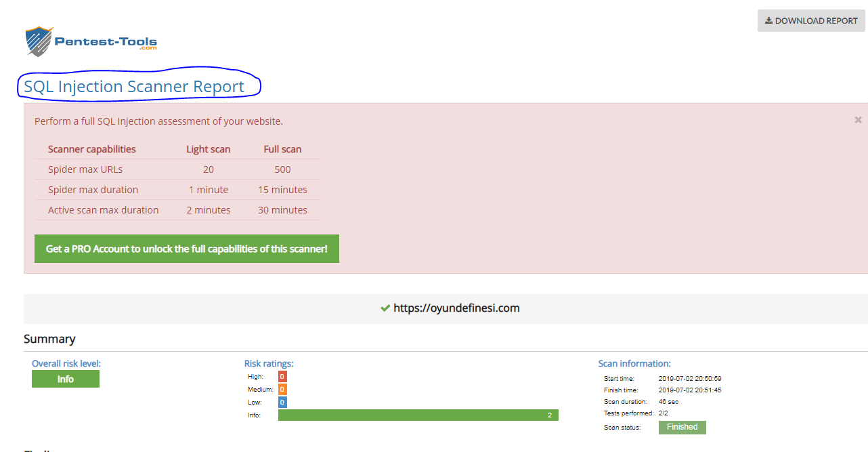The width and height of the screenshot is (868, 452).
Task: Click the Finished scan status badge
Action: click(682, 427)
